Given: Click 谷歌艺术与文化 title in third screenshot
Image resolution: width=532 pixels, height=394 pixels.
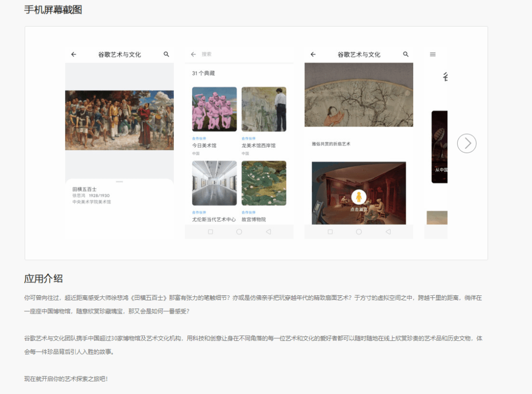Looking at the screenshot, I should 359,55.
